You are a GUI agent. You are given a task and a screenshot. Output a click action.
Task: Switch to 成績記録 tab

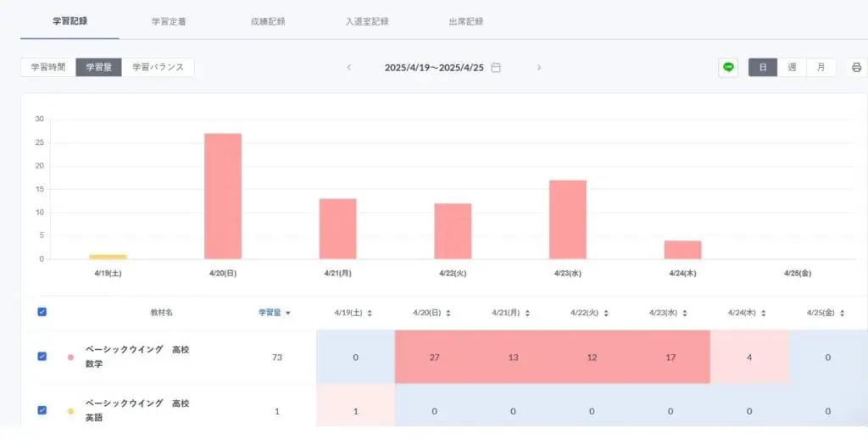(268, 21)
